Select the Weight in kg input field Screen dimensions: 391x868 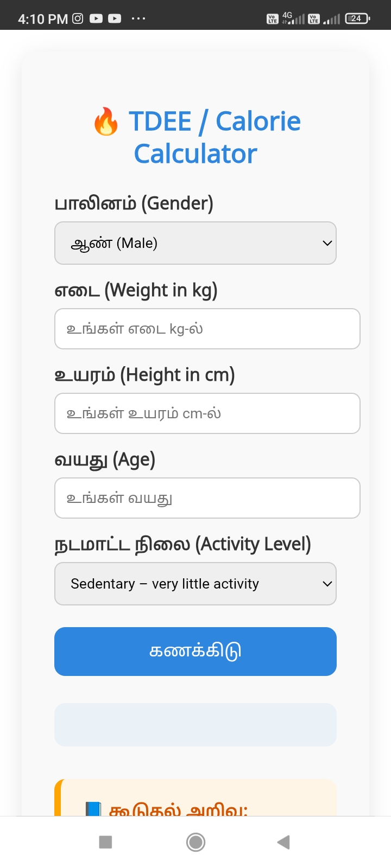click(207, 329)
